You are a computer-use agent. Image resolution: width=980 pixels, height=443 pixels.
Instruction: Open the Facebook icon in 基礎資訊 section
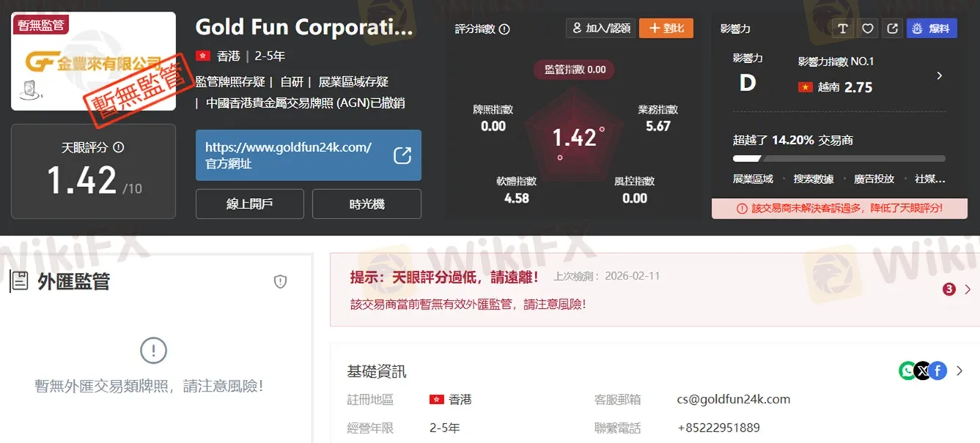937,370
